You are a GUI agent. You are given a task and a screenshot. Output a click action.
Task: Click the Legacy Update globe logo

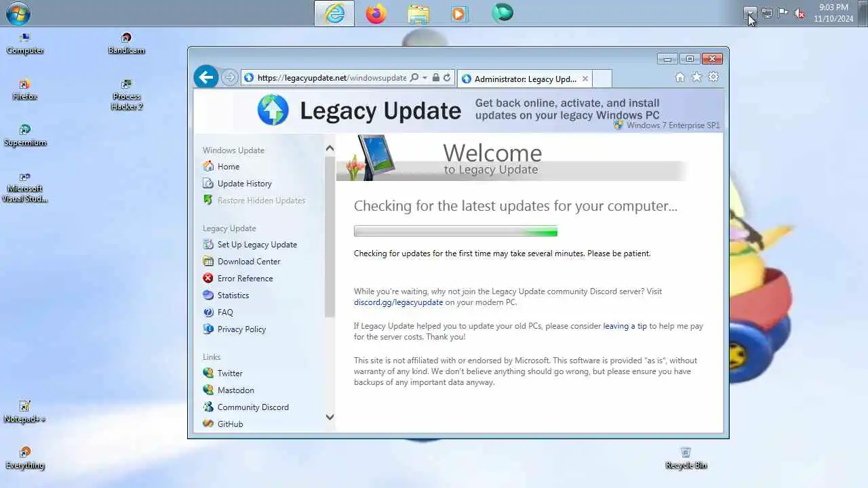273,110
